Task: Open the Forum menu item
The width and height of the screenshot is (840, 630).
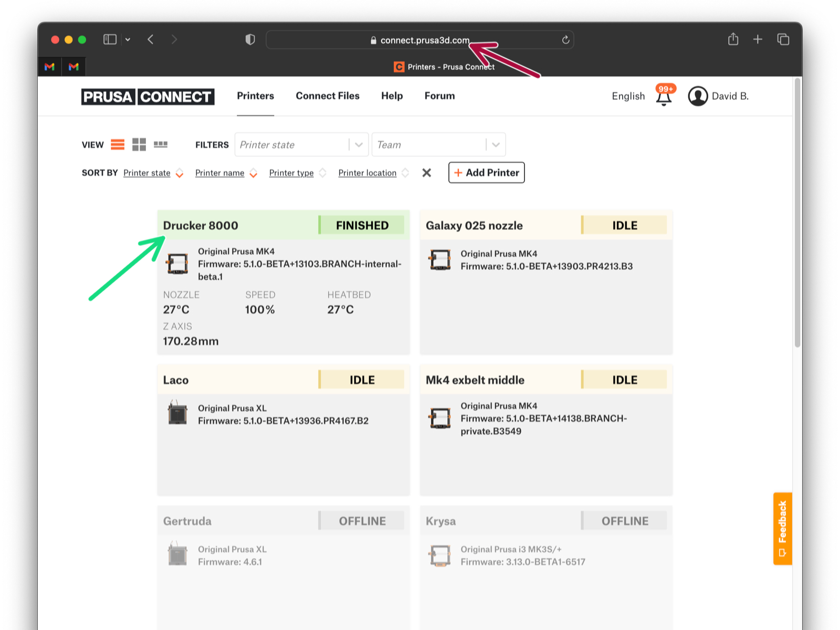Action: pos(440,96)
